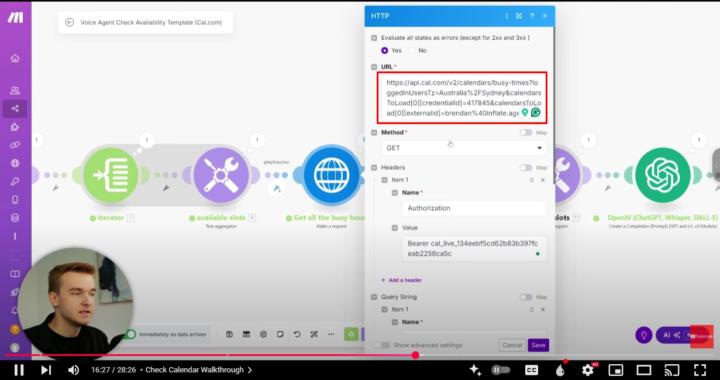
Task: Enter fullscreen video mode
Action: [x=700, y=370]
